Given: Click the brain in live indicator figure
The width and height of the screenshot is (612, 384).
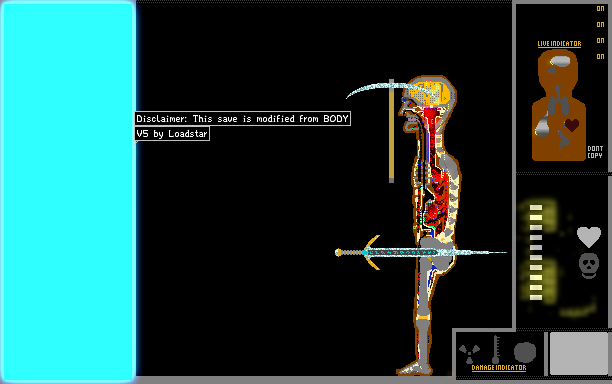Looking at the screenshot, I should pyautogui.click(x=560, y=61).
